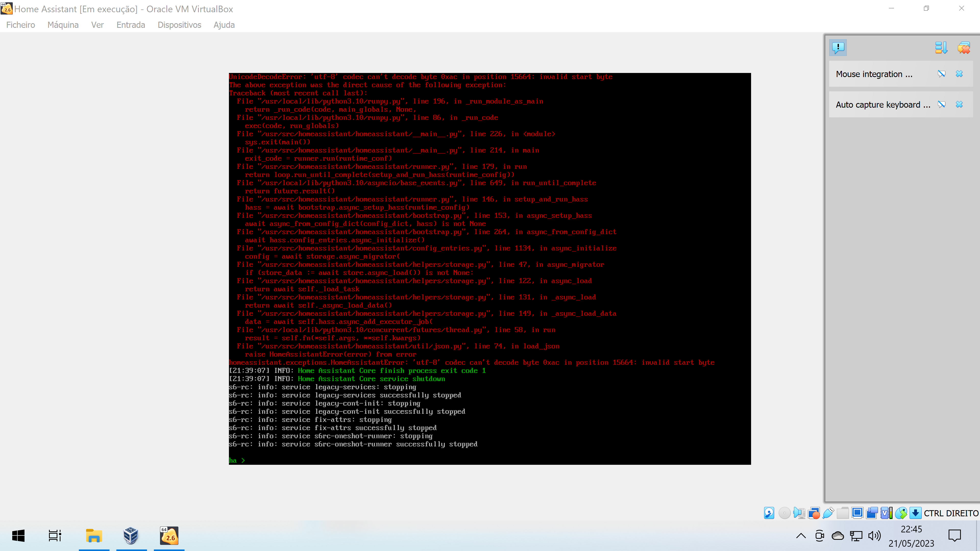Click the shared folders status icon
This screenshot has width=980, height=551.
point(843,513)
